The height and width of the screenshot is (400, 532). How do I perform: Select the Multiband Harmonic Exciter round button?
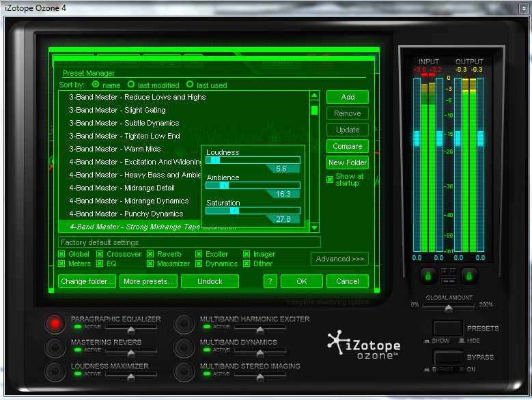pyautogui.click(x=184, y=324)
